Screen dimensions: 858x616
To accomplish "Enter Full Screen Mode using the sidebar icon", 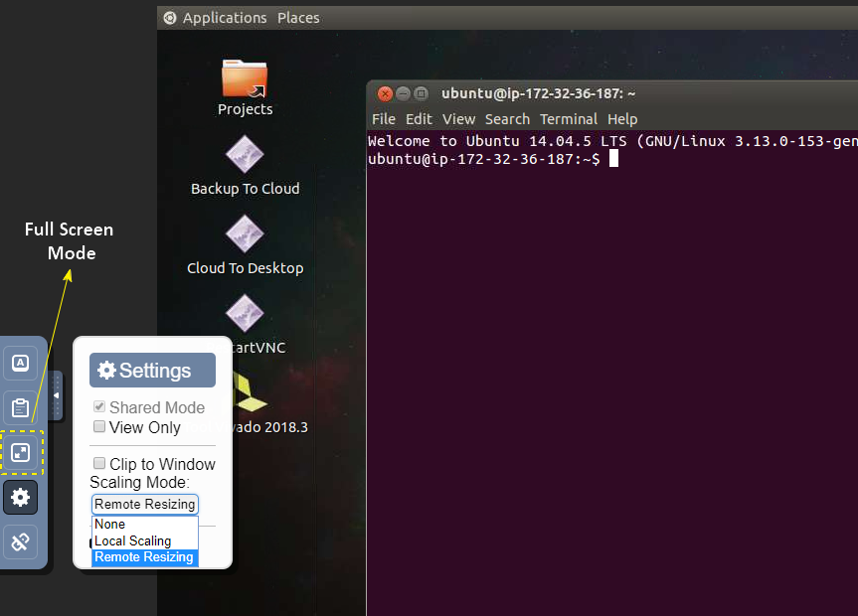I will (x=20, y=452).
